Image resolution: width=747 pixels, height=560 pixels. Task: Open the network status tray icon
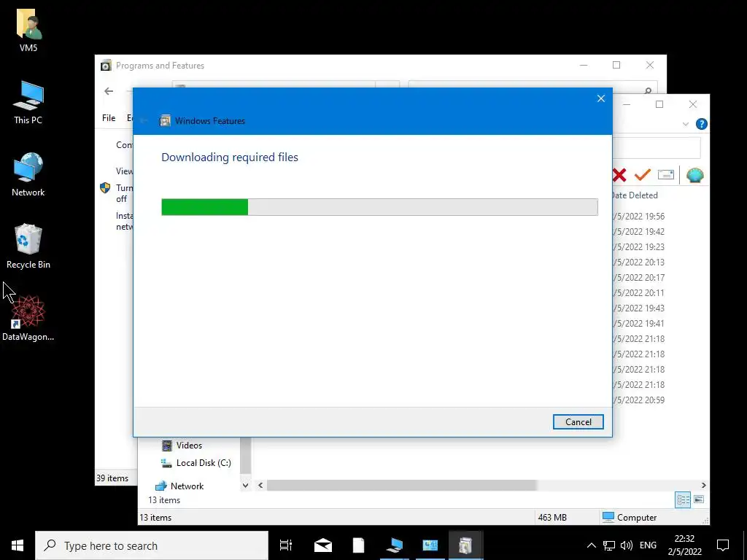(609, 545)
